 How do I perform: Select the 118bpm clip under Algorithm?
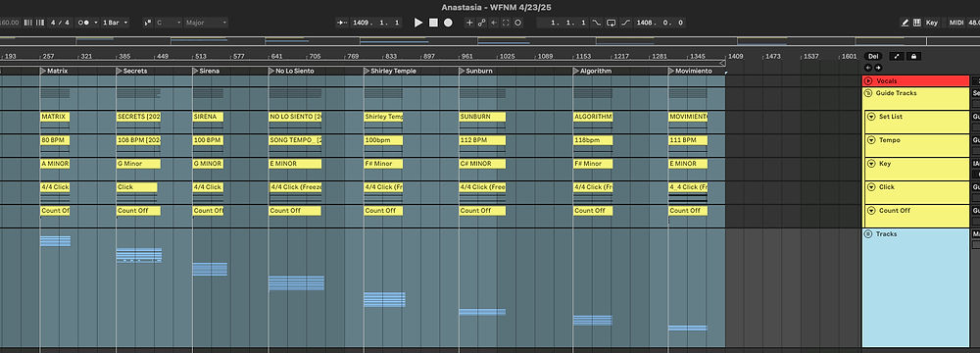coord(593,140)
